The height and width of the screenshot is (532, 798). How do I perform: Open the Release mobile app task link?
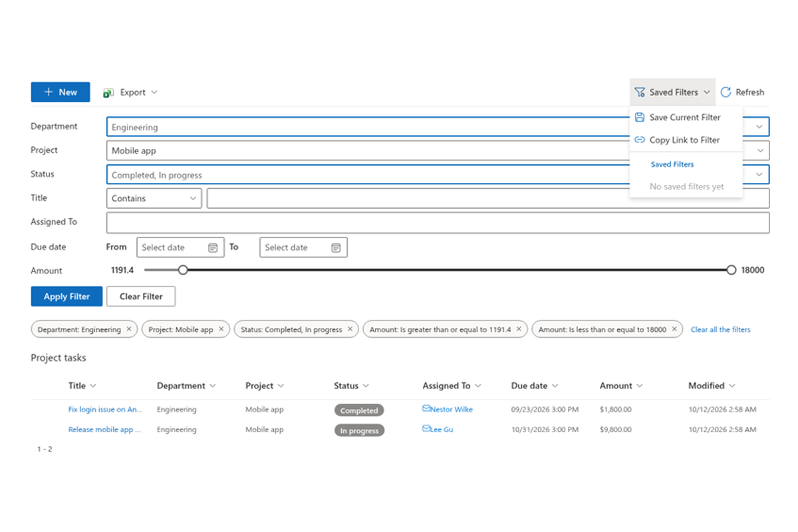pos(104,430)
